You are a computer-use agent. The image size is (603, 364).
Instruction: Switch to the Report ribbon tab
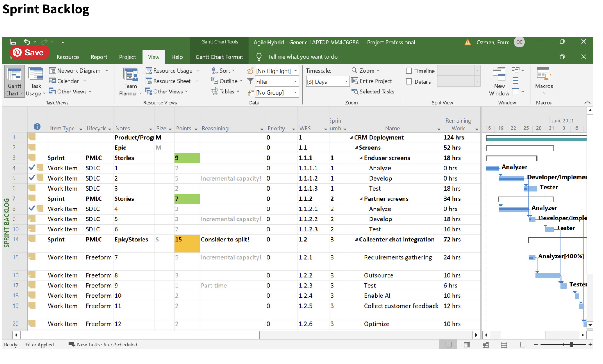pyautogui.click(x=99, y=57)
